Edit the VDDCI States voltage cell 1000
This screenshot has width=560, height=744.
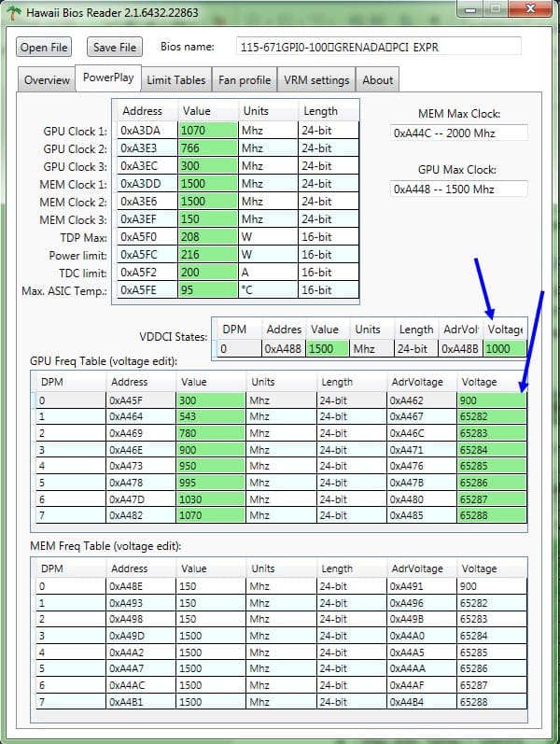[504, 348]
